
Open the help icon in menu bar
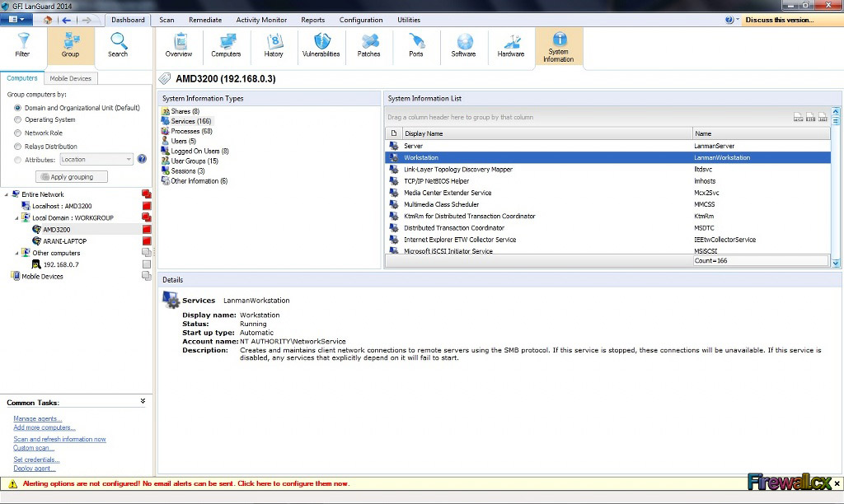coord(729,20)
